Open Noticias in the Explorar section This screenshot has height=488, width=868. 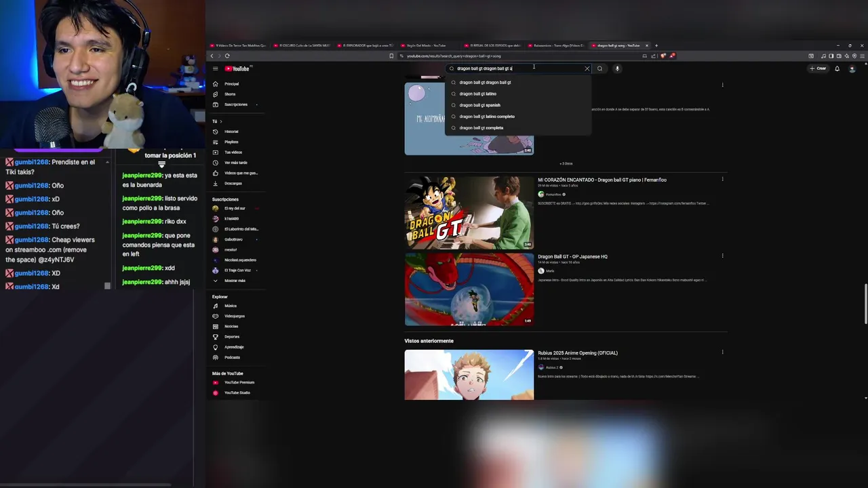tap(231, 326)
